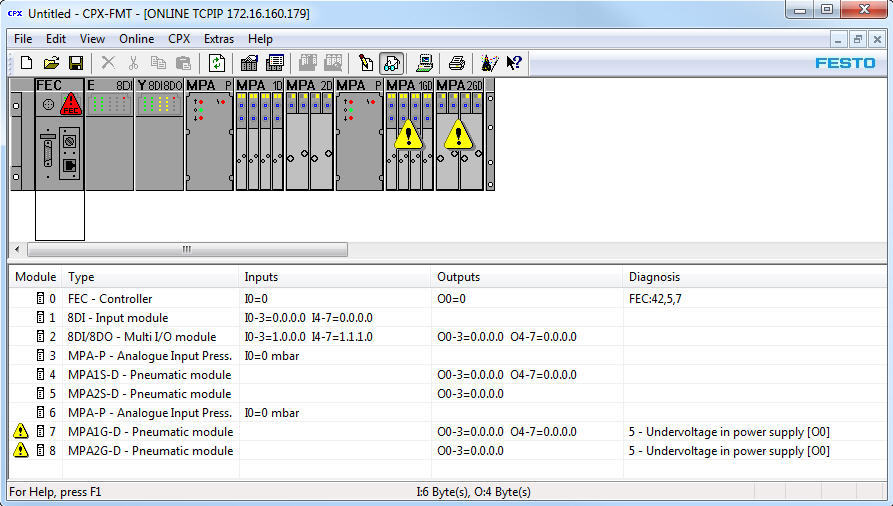Save project using the floppy disk icon
893x506 pixels.
click(x=76, y=63)
